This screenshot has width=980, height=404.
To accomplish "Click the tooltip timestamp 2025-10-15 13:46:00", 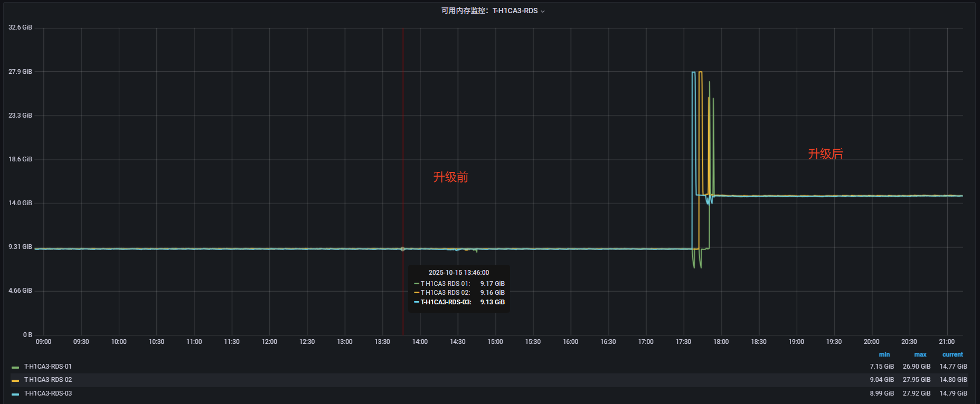I will (458, 273).
